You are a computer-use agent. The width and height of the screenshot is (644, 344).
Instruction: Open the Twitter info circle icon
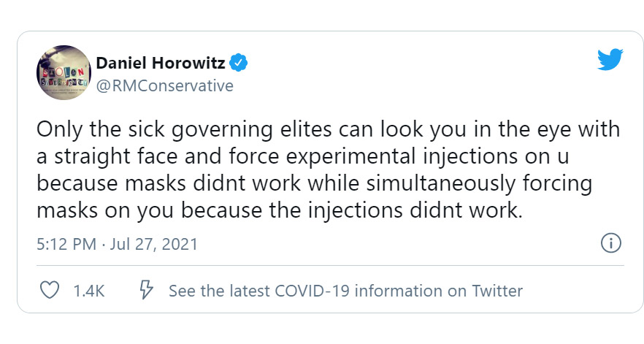610,243
